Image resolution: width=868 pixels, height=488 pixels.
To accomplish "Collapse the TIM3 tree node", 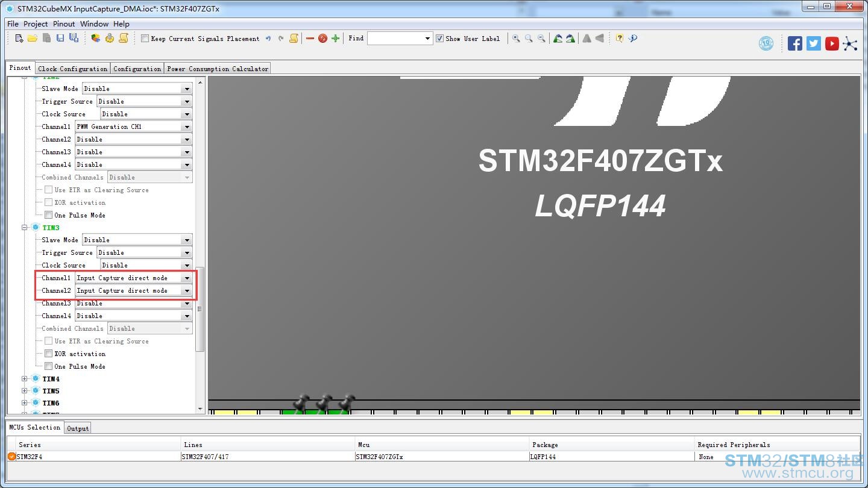I will click(x=25, y=228).
